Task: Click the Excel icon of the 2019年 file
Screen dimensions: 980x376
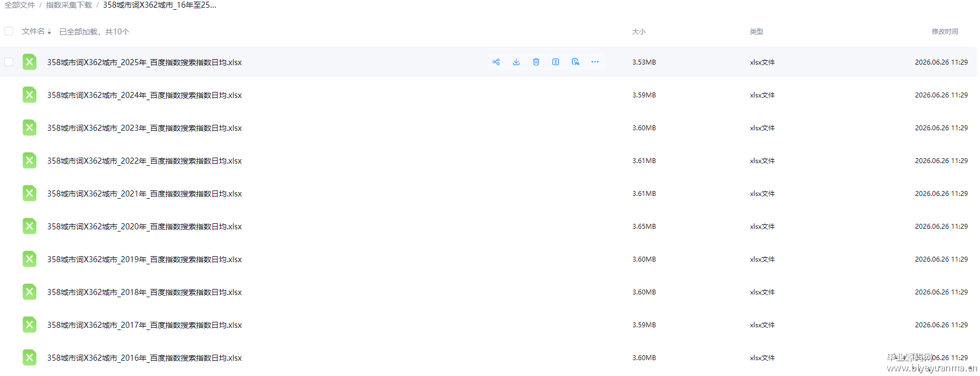Action: click(x=30, y=259)
